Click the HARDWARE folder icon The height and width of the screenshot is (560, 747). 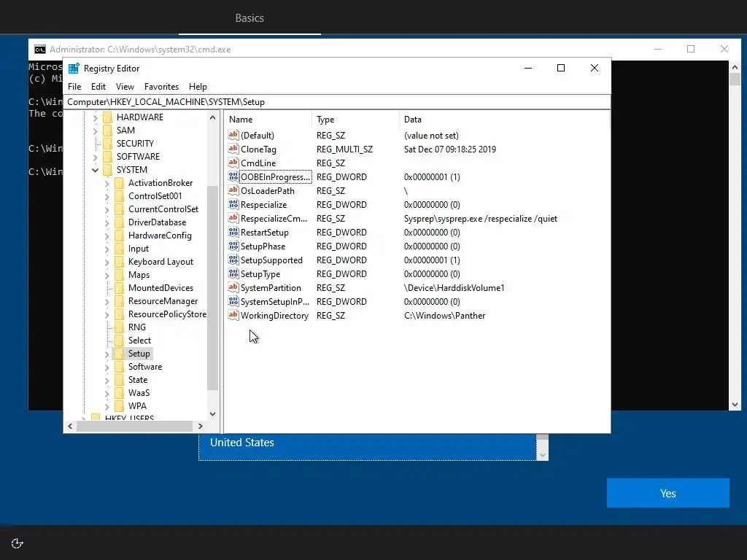108,117
